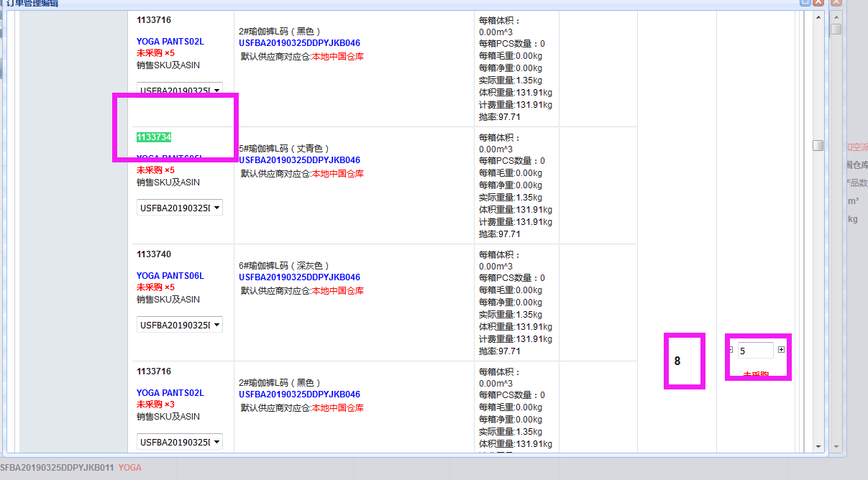The width and height of the screenshot is (868, 480).
Task: Open YOGA PANTS02L link above 未采购 ×3
Action: click(x=170, y=393)
